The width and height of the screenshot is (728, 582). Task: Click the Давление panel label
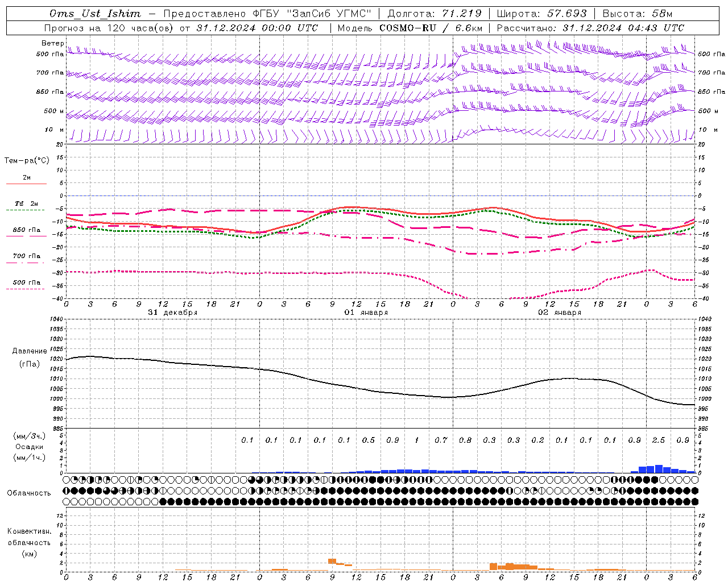[x=30, y=351]
